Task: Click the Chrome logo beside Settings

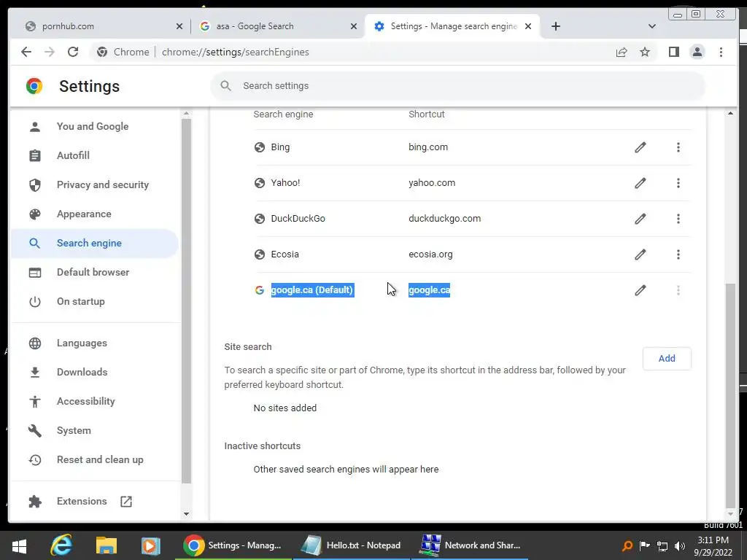Action: (x=34, y=86)
